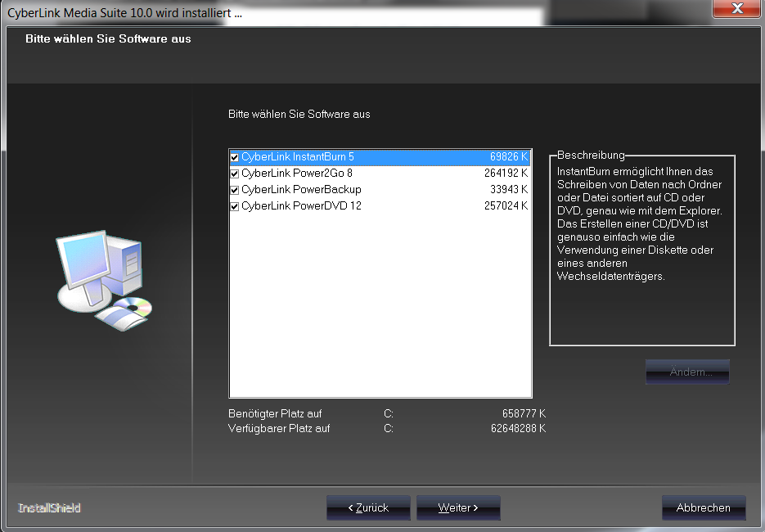Click the Benötigter Platz auf label
Viewport: 765px width, 532px height.
(x=275, y=414)
